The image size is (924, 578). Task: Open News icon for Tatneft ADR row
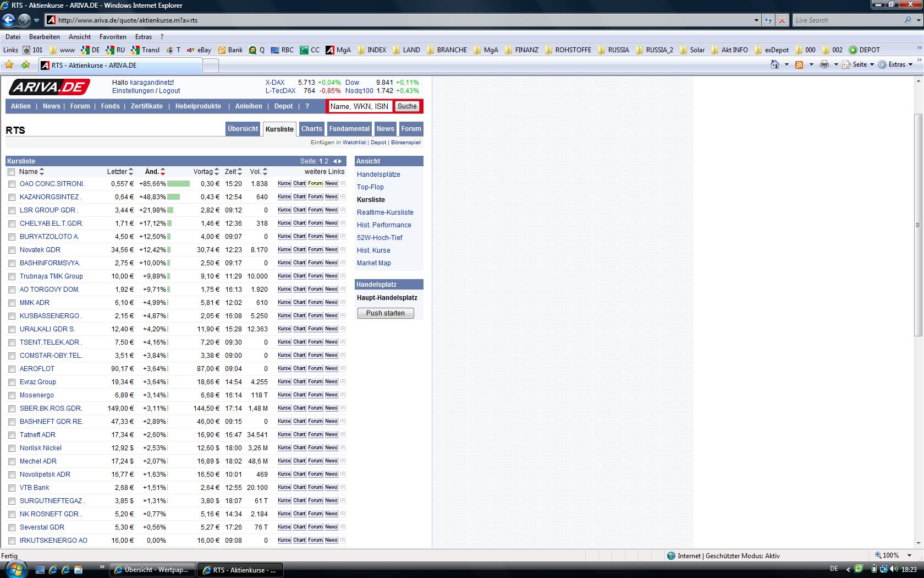click(x=331, y=434)
